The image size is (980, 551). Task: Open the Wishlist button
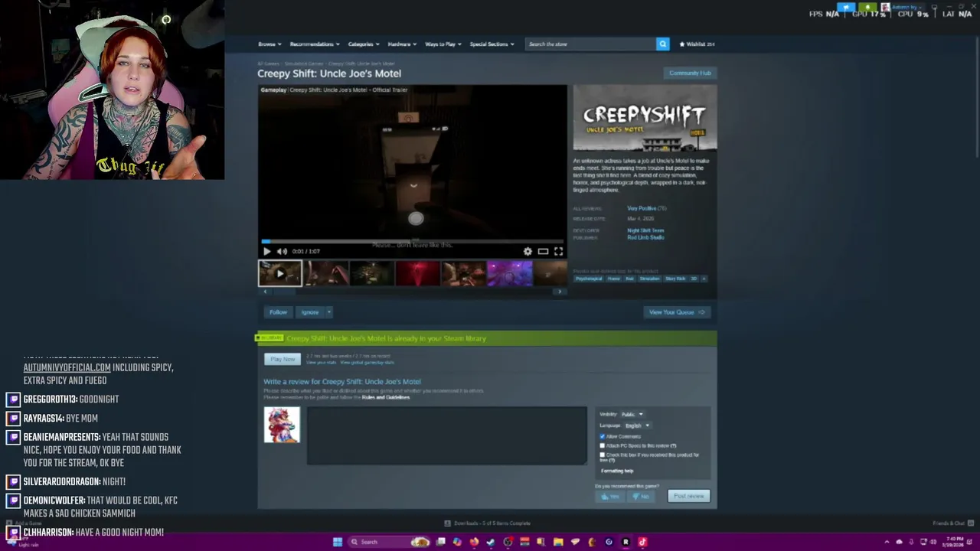point(697,44)
